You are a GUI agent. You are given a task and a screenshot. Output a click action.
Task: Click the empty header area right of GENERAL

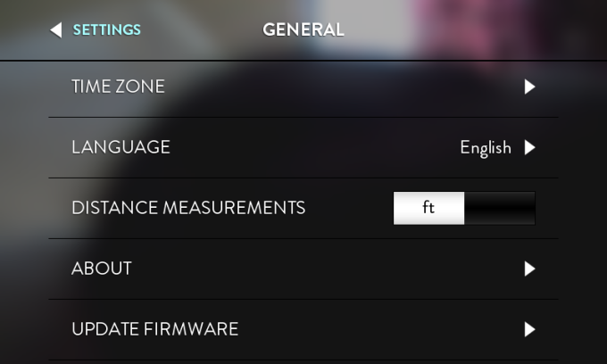coord(464,29)
